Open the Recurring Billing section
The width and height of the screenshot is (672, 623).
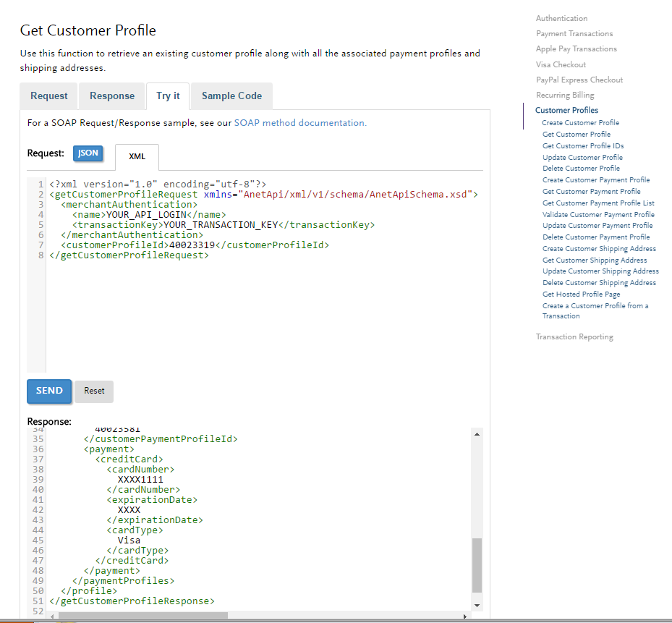pyautogui.click(x=564, y=95)
